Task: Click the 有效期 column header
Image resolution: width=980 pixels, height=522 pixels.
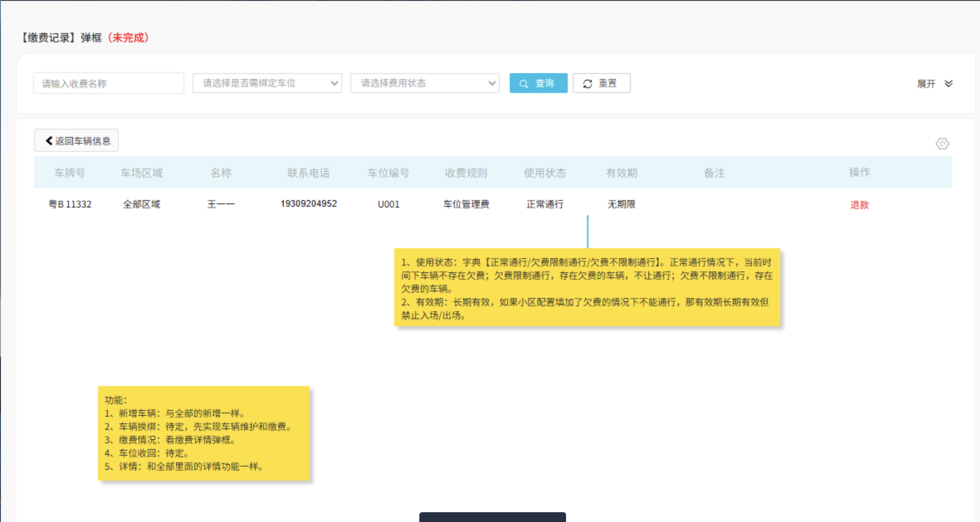Action: (x=621, y=173)
